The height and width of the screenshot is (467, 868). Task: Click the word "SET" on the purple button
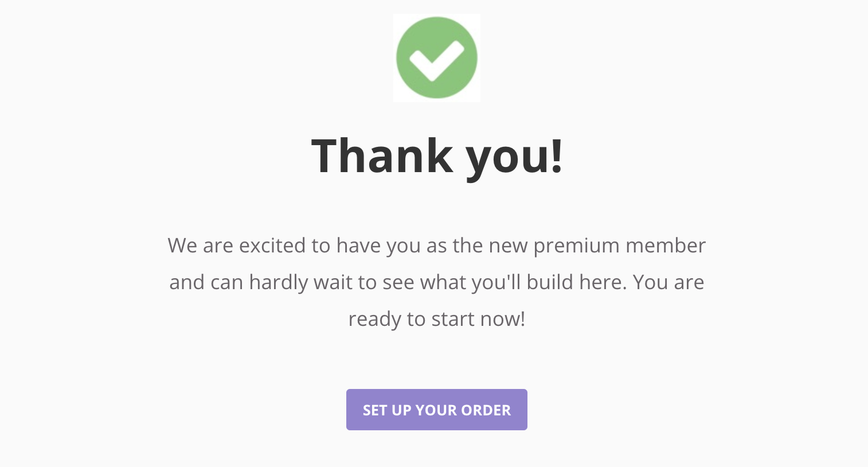[x=375, y=410]
